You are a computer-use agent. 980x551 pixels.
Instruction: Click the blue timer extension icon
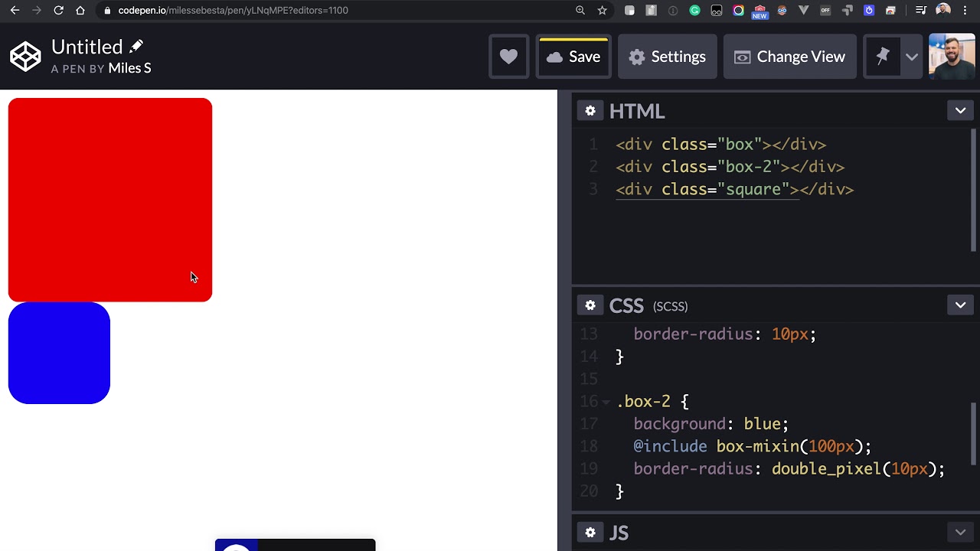pyautogui.click(x=869, y=11)
